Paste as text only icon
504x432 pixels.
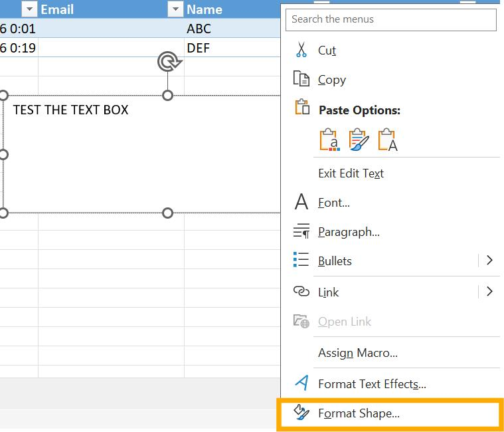pyautogui.click(x=388, y=140)
